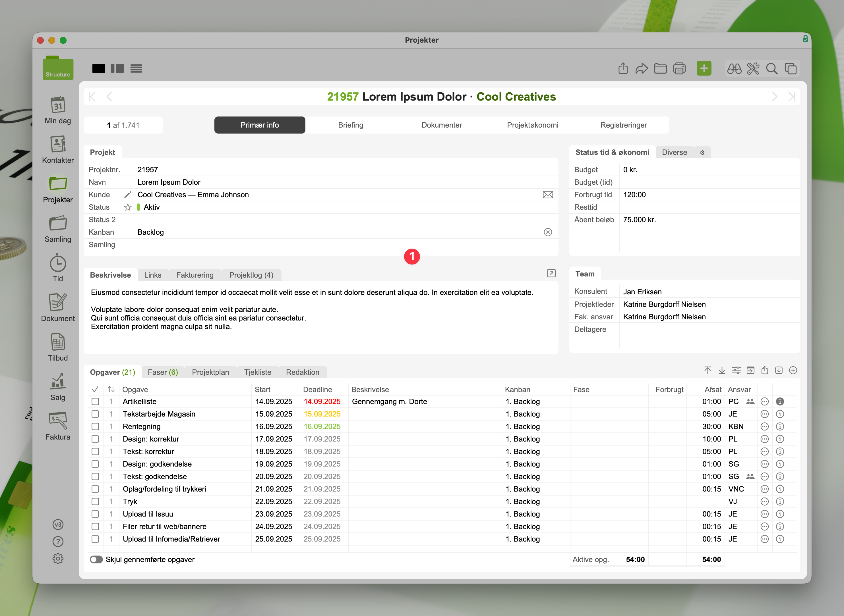The width and height of the screenshot is (844, 616).
Task: Tick the Rentegning task checkbox
Action: tap(95, 426)
